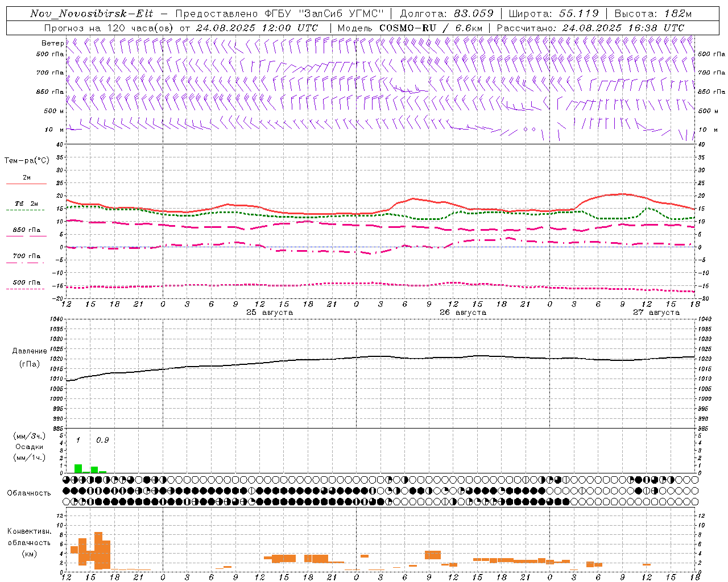Click the station title Nov_Novosibirsk-Elt
The height and width of the screenshot is (582, 728).
coord(92,14)
